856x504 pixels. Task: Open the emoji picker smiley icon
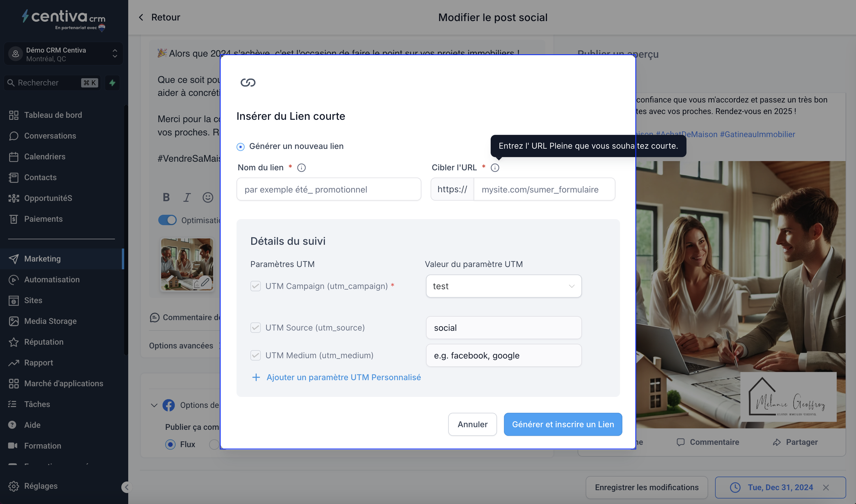(x=208, y=197)
